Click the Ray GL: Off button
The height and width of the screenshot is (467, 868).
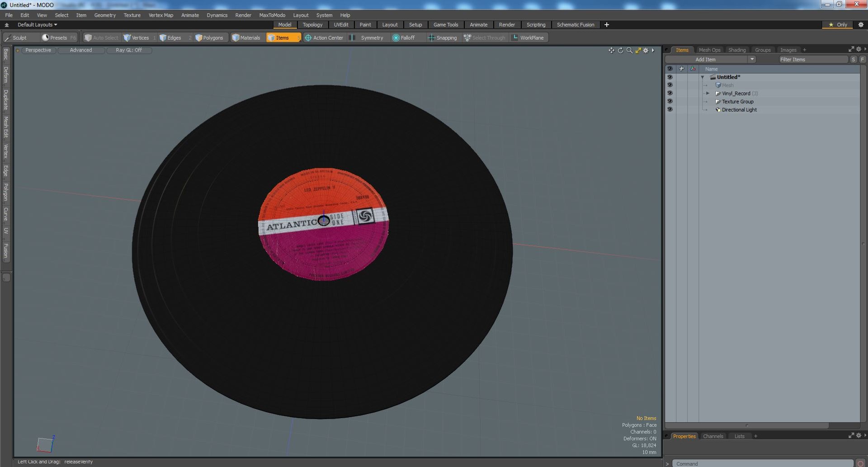click(129, 50)
